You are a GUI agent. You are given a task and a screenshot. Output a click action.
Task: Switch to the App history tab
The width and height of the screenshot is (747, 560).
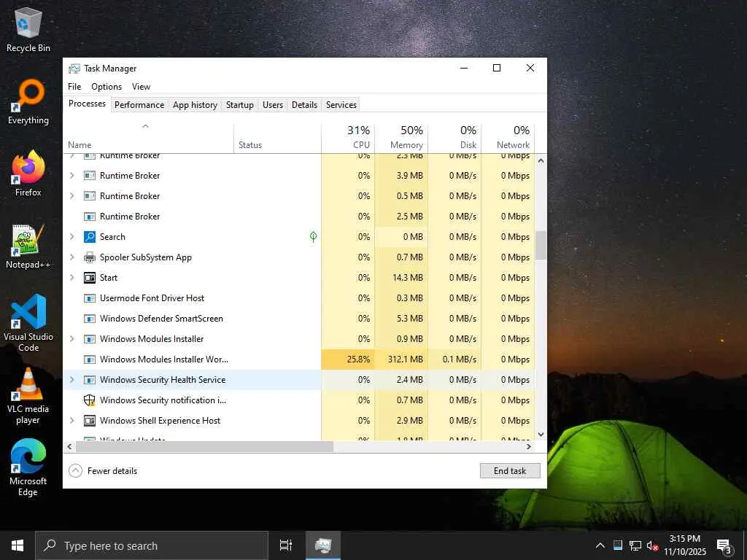195,105
